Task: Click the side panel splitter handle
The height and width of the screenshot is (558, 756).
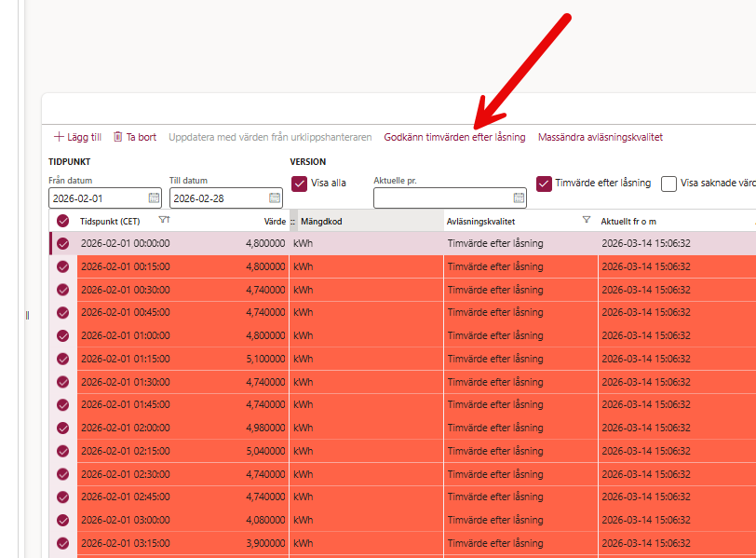Action: point(27,316)
